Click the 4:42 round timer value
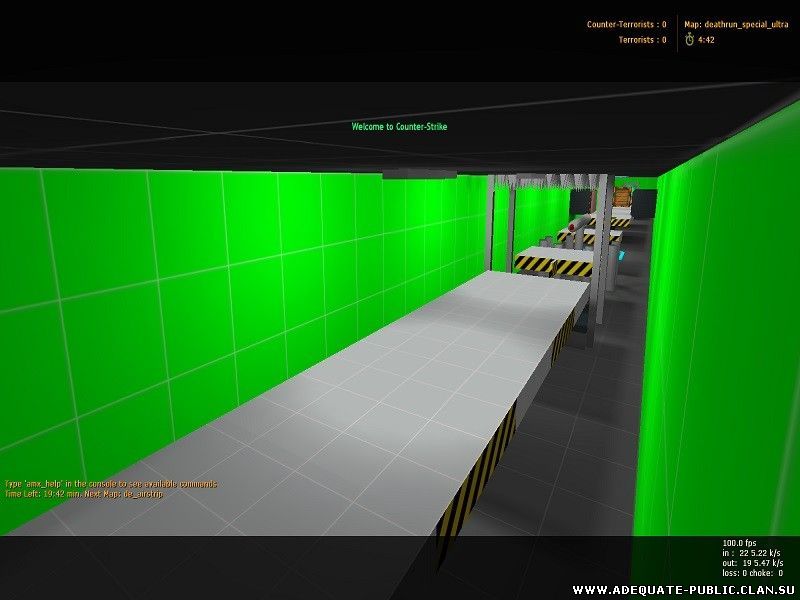800x600 pixels. tap(707, 40)
